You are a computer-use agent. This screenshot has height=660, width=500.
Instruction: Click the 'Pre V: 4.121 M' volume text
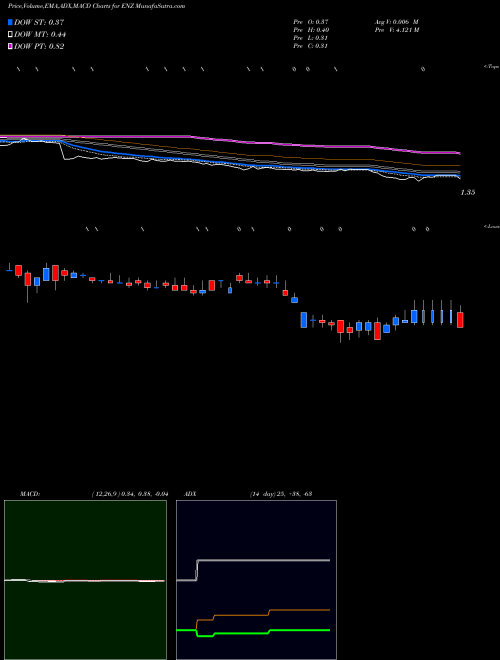click(397, 30)
